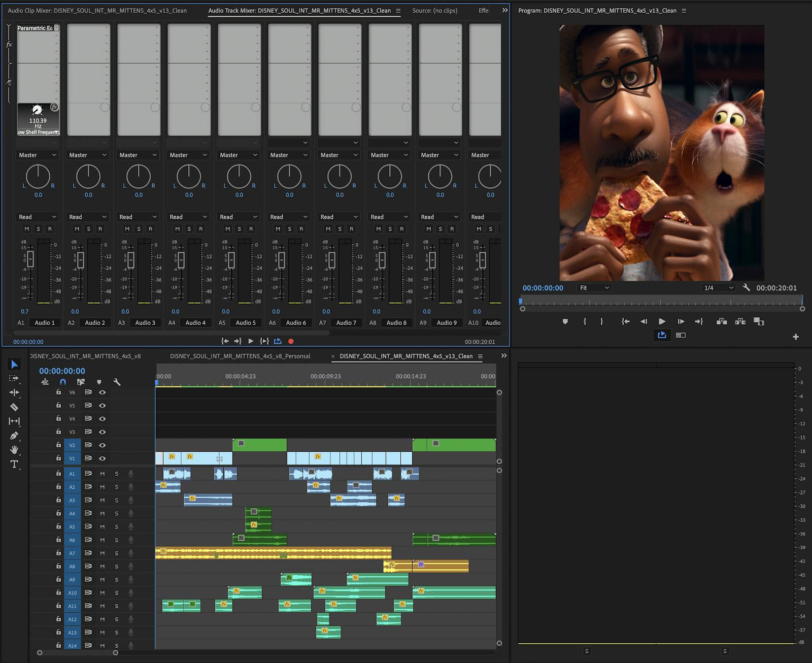Click Mark Out in Program Monitor

tap(601, 321)
